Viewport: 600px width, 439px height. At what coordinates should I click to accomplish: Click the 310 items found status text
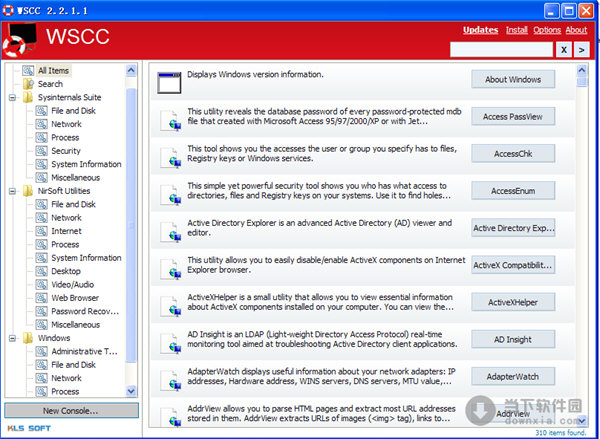(561, 432)
